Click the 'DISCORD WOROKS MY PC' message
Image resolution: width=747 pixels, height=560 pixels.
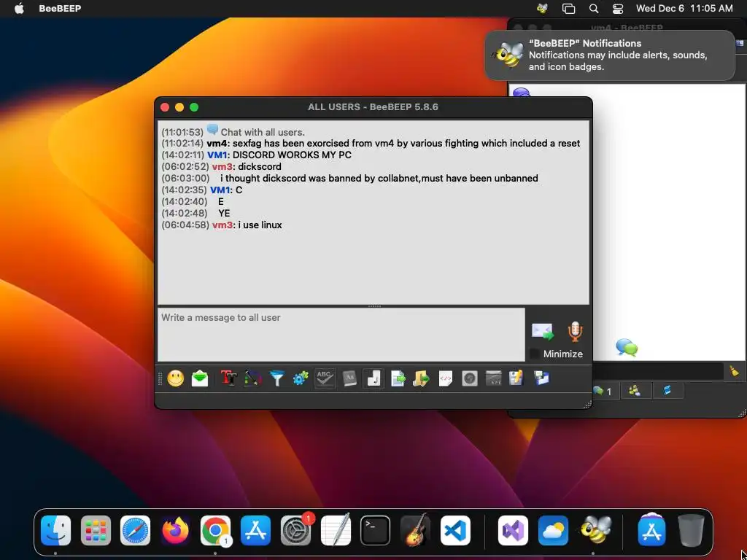tap(292, 155)
